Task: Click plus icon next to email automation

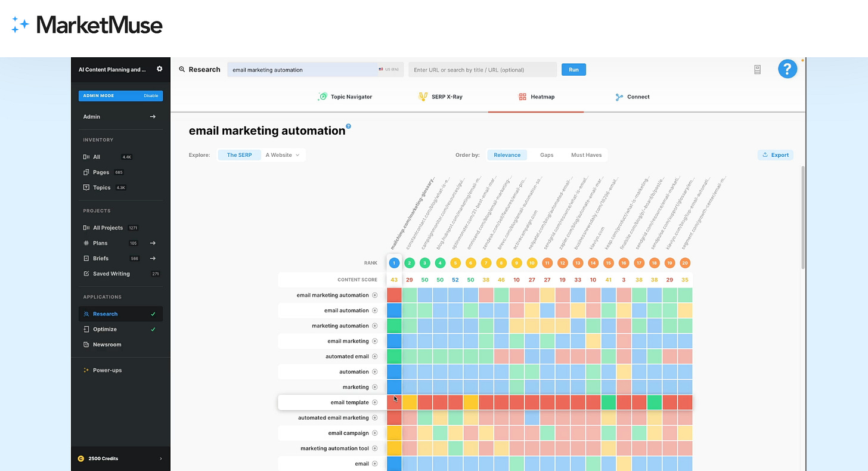Action: (x=375, y=311)
